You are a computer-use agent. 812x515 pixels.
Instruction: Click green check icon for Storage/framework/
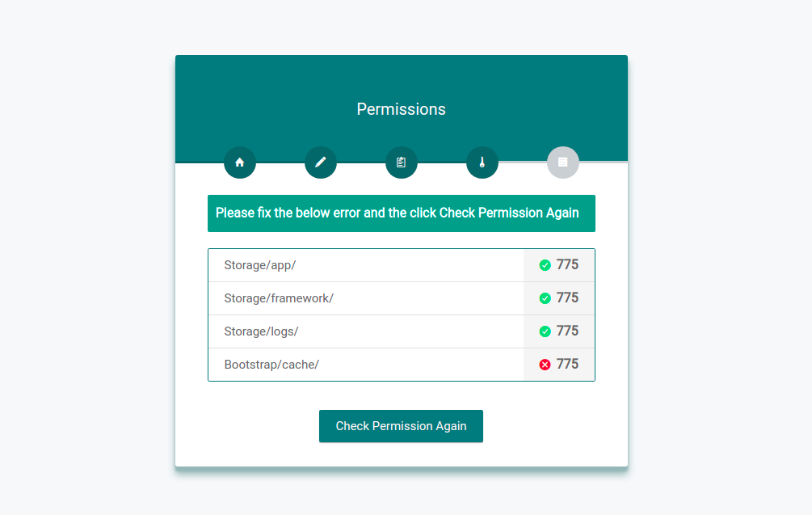coord(545,298)
